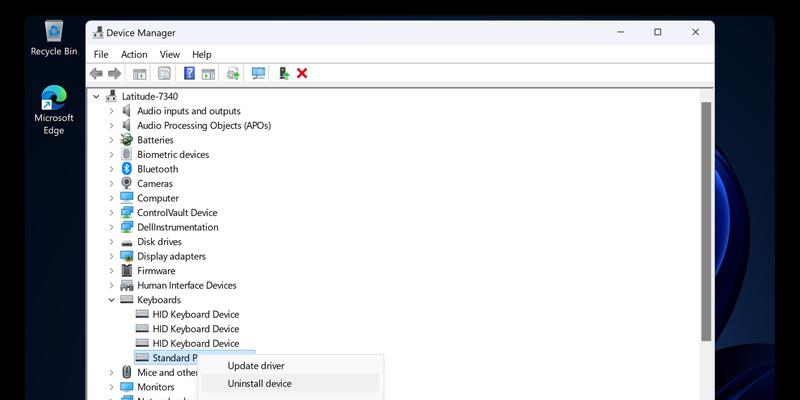Expand the Audio inputs and outputs node
The image size is (800, 400).
tap(111, 111)
